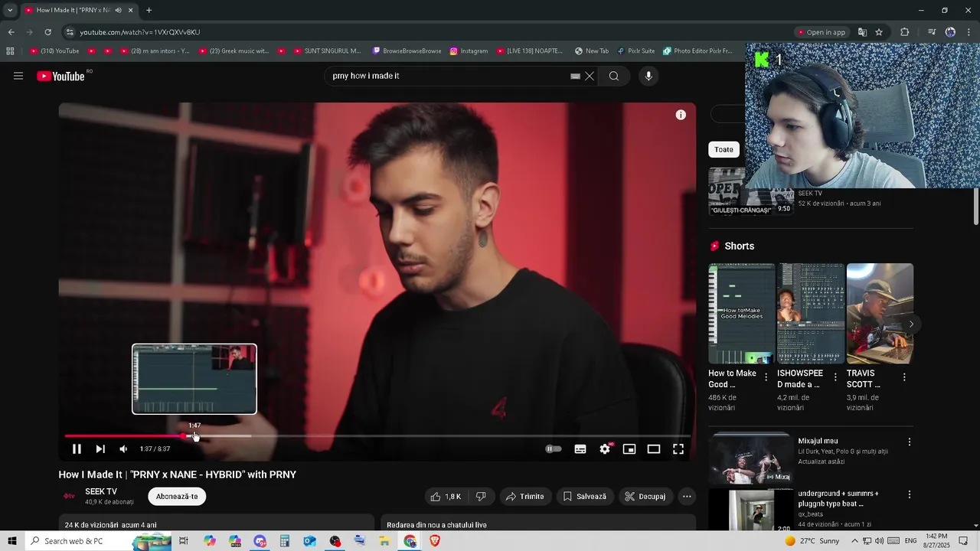Select the Toate filter chip
980x551 pixels.
coord(724,149)
